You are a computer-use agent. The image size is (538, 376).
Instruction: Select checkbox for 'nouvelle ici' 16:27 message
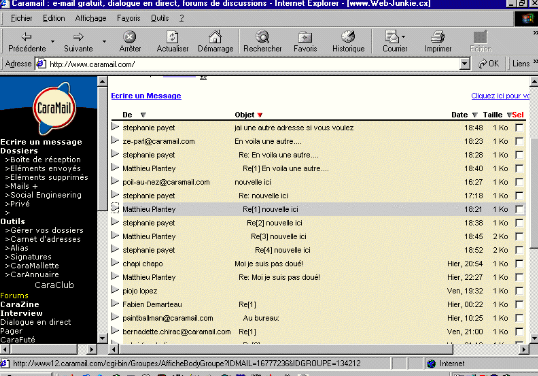click(519, 182)
